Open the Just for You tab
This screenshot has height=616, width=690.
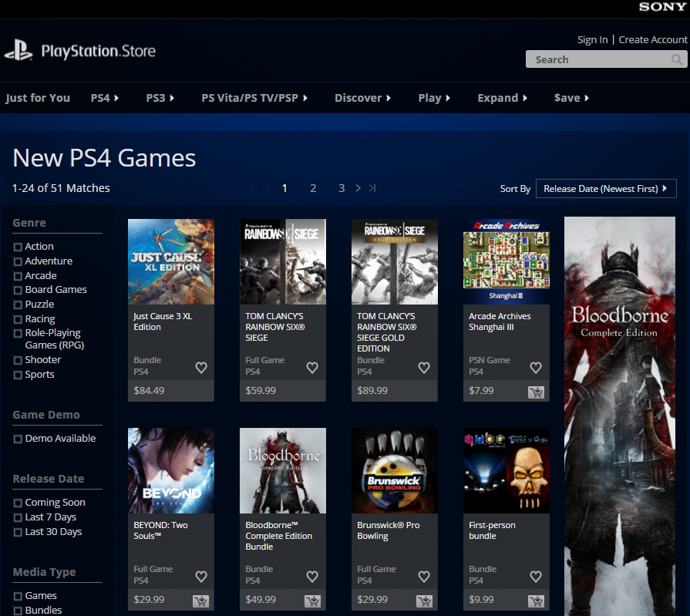[x=38, y=98]
